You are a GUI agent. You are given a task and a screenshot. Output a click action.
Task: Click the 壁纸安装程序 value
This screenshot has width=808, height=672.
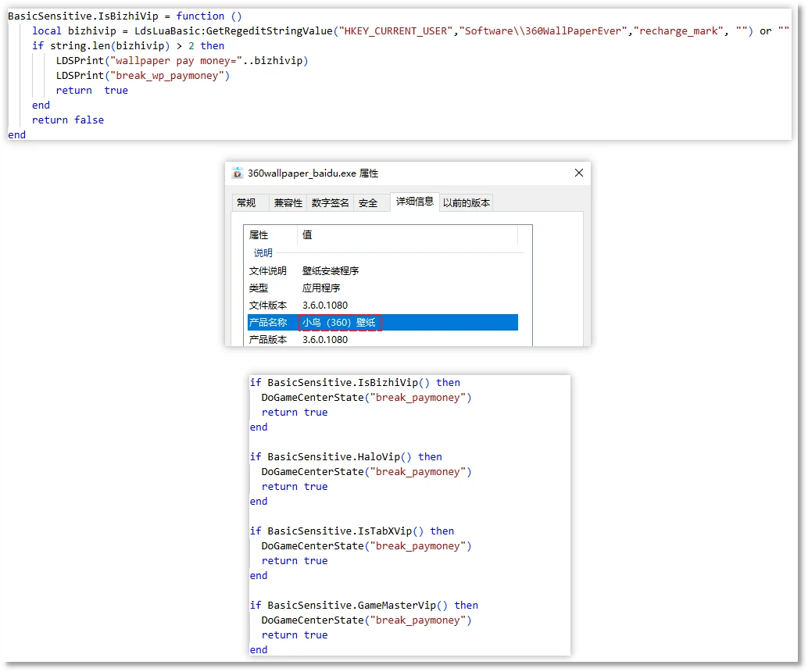(x=331, y=270)
